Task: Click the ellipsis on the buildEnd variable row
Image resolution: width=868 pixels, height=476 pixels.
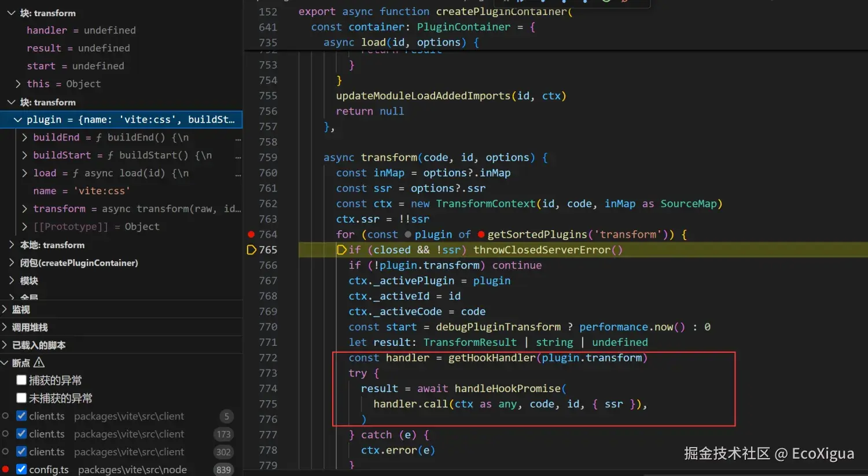Action: tap(238, 138)
